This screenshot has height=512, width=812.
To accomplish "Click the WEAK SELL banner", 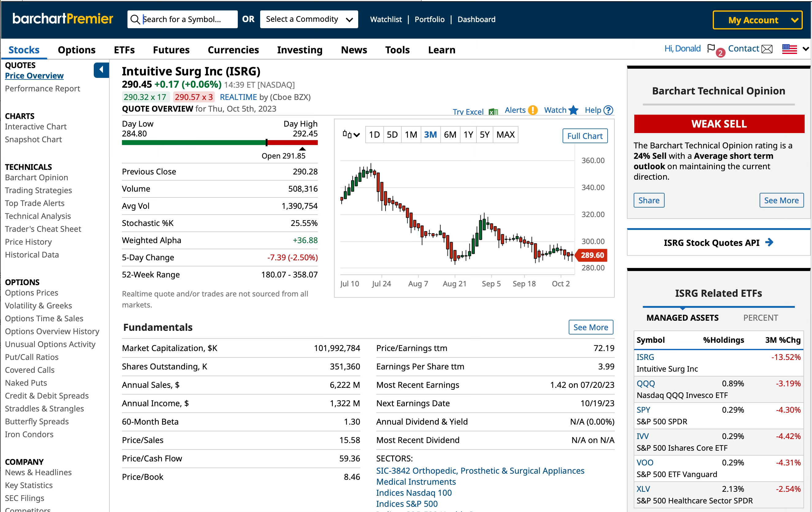I will click(x=719, y=124).
